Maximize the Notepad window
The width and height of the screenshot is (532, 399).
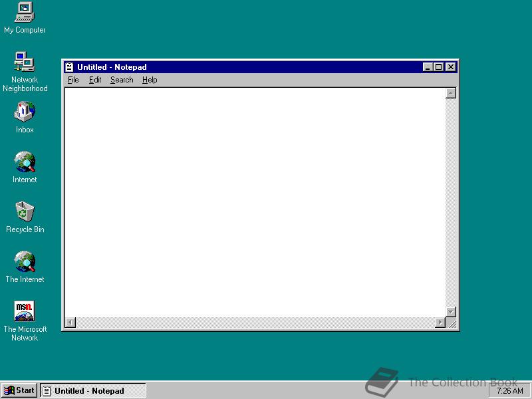tap(438, 67)
